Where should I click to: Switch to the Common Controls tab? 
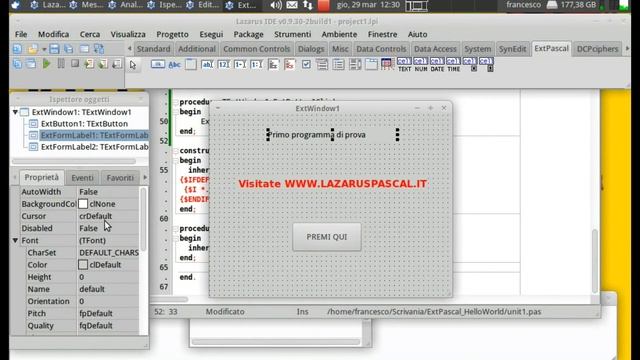tap(256, 49)
